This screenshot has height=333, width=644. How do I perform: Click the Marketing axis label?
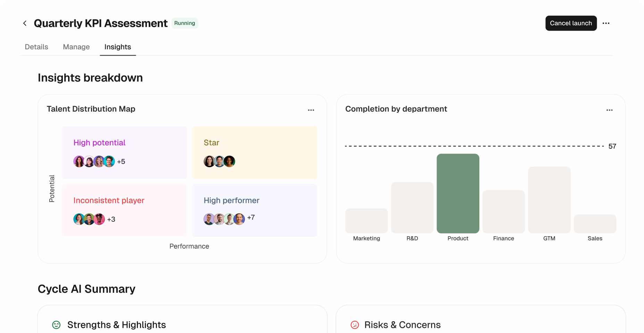click(366, 238)
